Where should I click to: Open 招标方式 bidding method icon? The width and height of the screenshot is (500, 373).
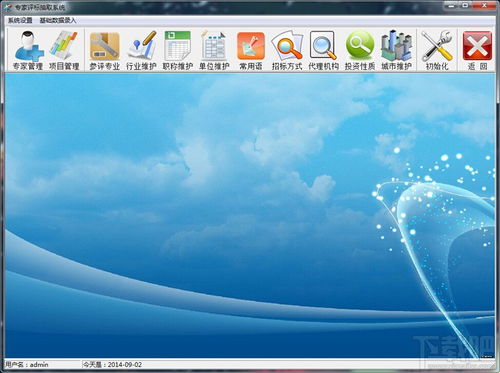click(x=287, y=50)
